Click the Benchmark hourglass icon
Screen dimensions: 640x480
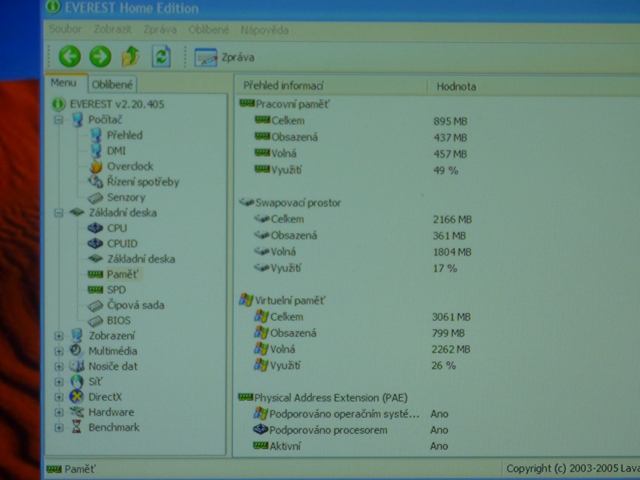(x=76, y=427)
